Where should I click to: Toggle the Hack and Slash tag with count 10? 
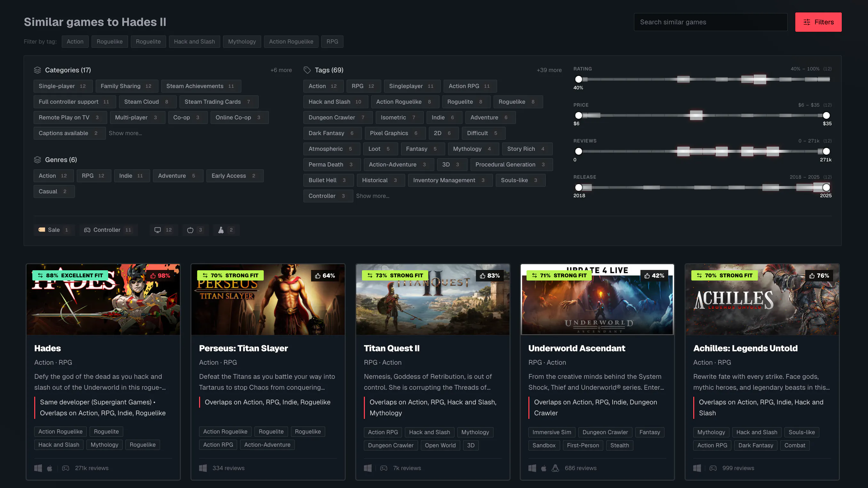(336, 102)
